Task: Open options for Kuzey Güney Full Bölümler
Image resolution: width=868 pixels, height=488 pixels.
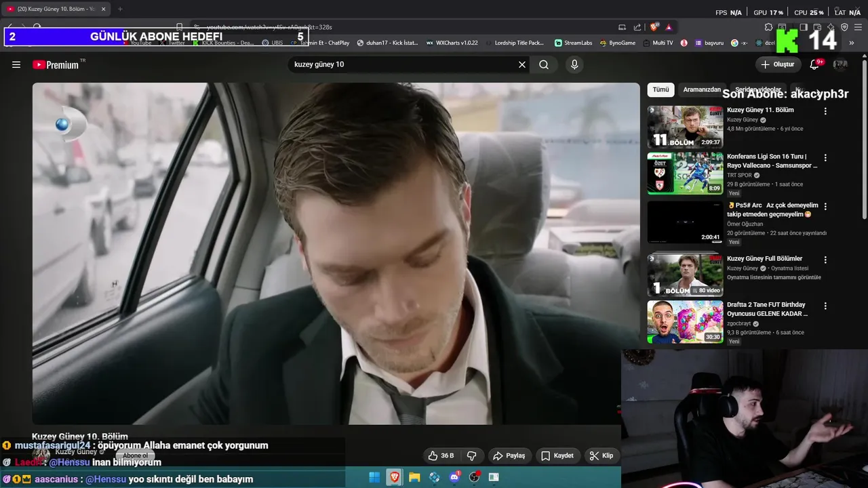Action: click(825, 260)
